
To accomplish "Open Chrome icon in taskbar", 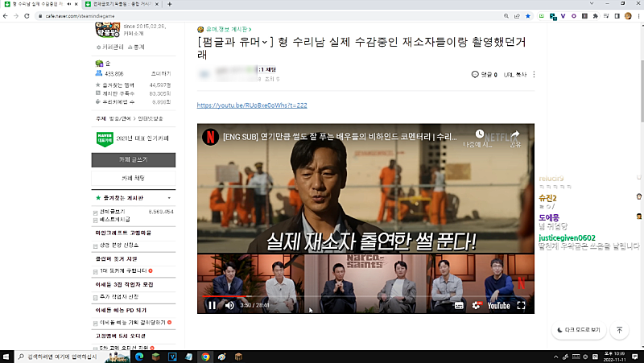I will pyautogui.click(x=205, y=357).
